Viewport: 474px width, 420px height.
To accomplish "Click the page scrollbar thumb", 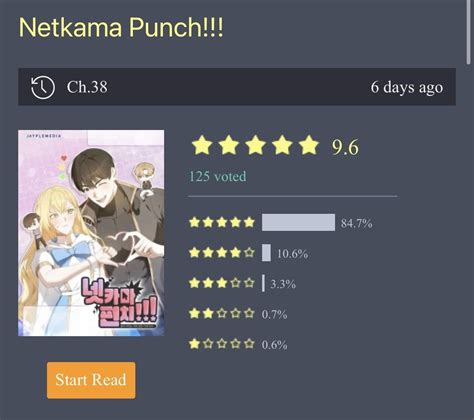I will pos(468,32).
